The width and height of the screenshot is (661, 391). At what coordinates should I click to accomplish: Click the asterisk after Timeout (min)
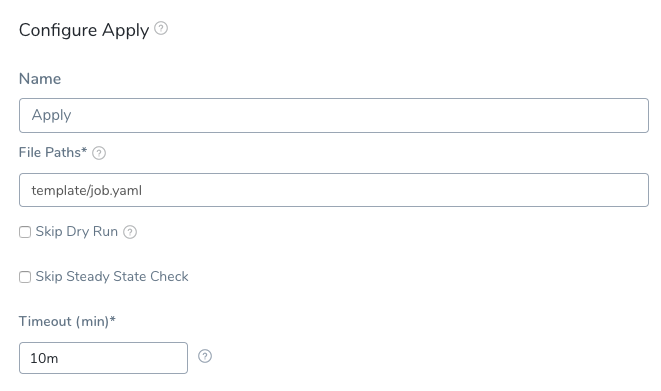(113, 319)
